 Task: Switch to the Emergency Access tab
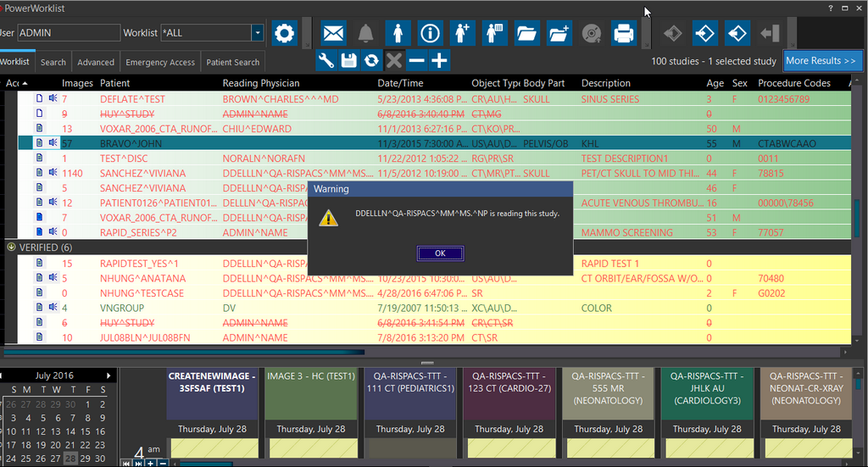click(160, 62)
